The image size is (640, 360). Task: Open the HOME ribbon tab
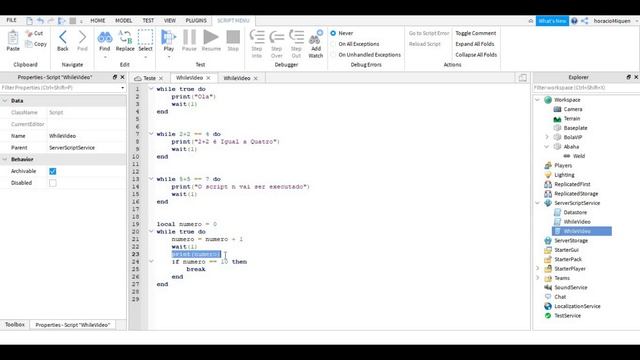coord(98,20)
